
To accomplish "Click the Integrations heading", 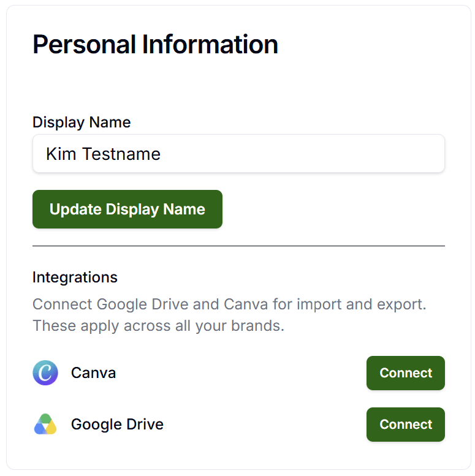I will pyautogui.click(x=75, y=278).
